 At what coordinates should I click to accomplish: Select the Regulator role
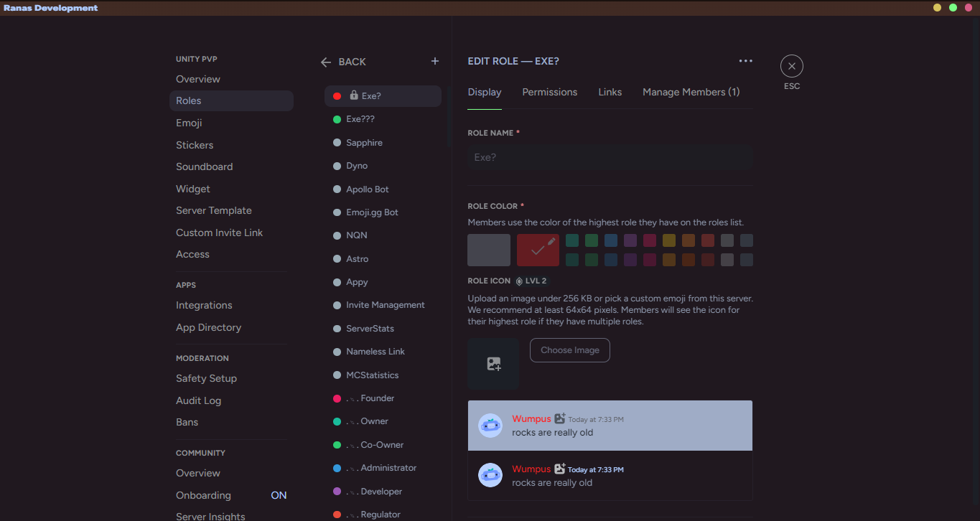pyautogui.click(x=383, y=515)
